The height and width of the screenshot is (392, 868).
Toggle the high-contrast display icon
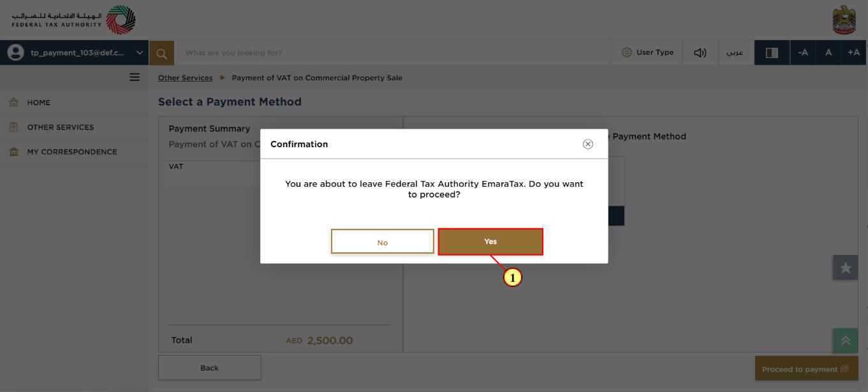[772, 53]
